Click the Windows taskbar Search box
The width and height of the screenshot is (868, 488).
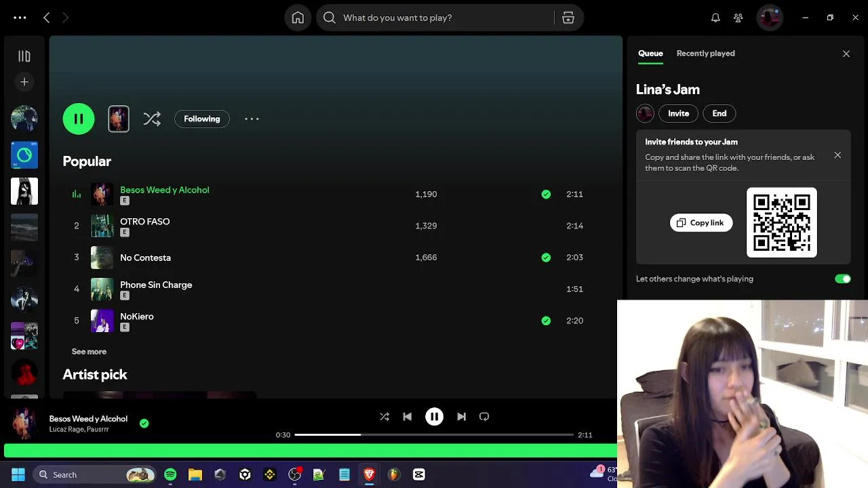[94, 474]
